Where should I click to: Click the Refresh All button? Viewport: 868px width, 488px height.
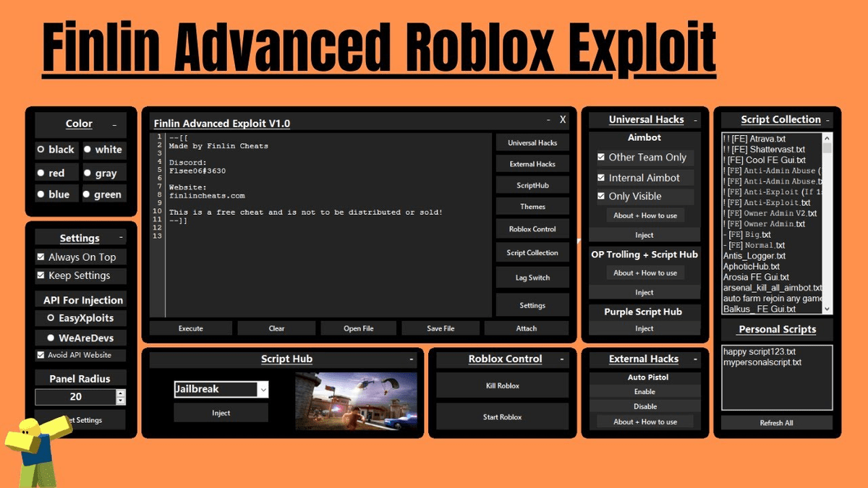776,423
